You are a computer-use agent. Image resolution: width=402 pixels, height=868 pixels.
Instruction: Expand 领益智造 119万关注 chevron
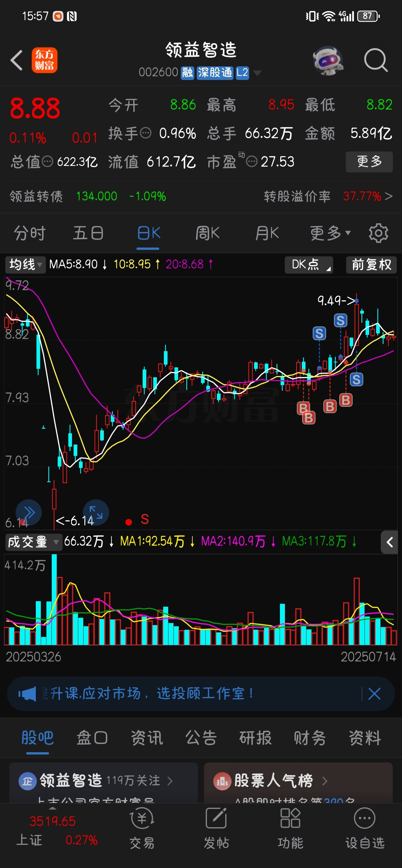pos(170,781)
